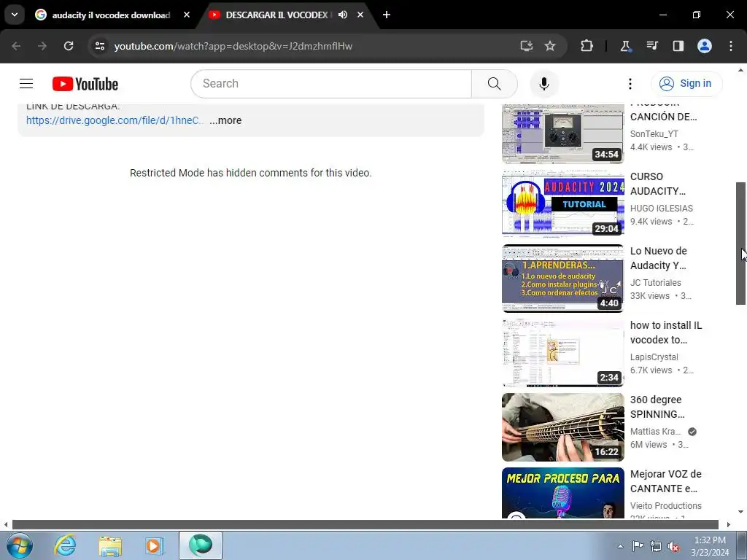Open the Action Center flag icon
The width and height of the screenshot is (747, 560).
[x=638, y=546]
